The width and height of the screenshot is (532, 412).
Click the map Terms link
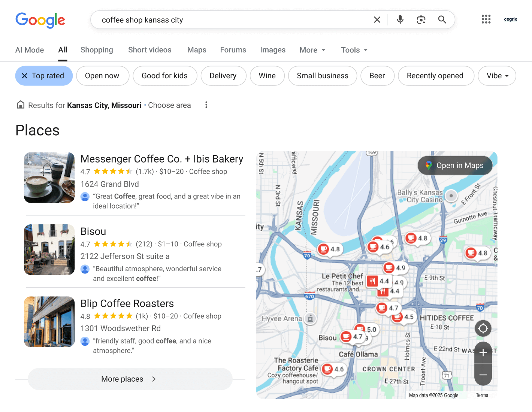pos(482,395)
